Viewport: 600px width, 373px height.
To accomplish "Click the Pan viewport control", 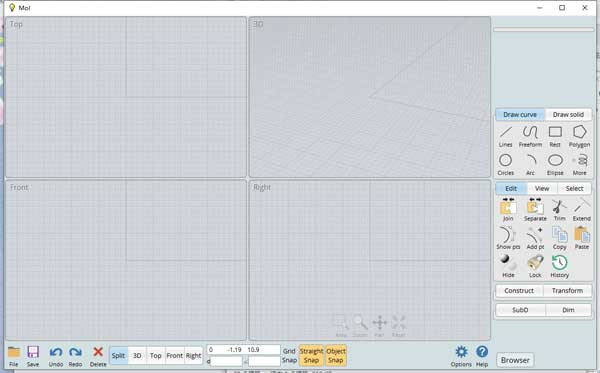I will 379,326.
